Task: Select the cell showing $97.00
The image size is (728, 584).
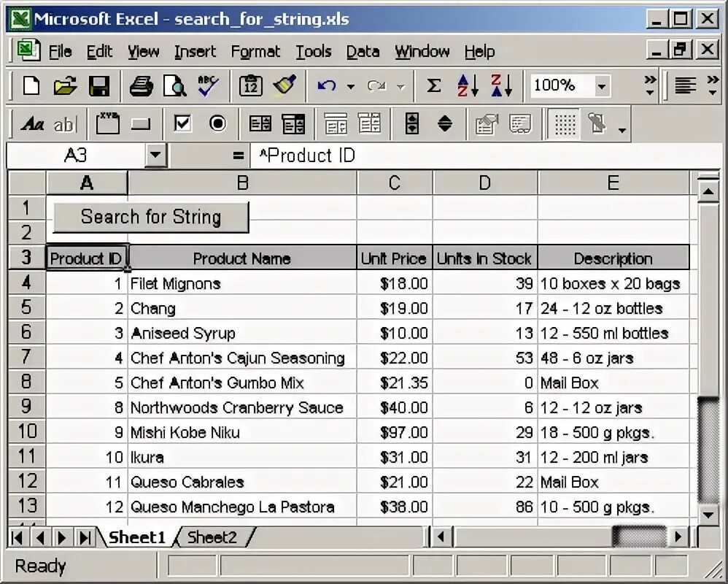Action: coord(395,433)
